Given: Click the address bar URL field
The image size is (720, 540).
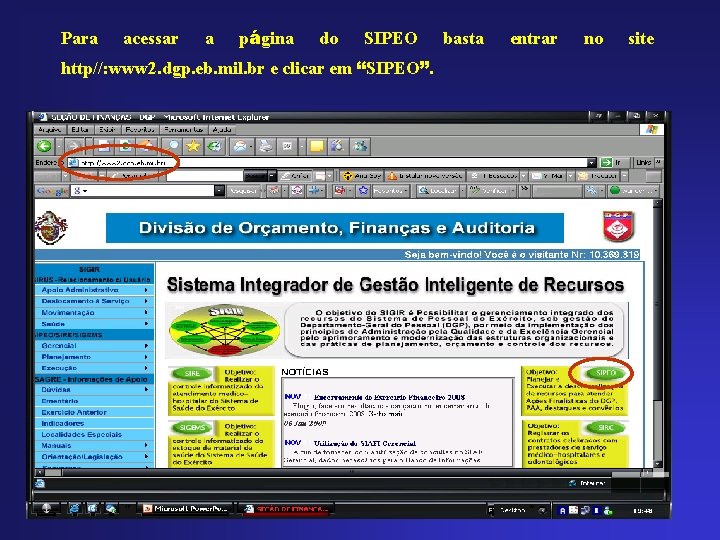Looking at the screenshot, I should coord(327,162).
